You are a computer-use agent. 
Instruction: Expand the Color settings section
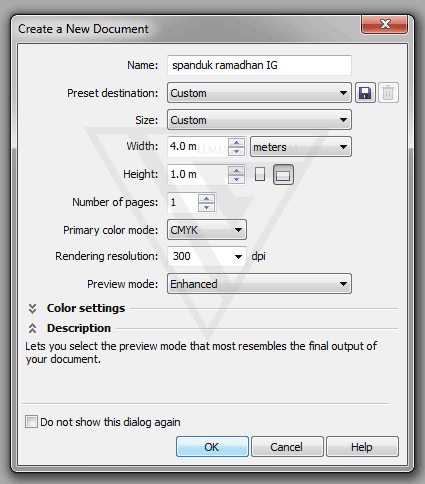[32, 309]
